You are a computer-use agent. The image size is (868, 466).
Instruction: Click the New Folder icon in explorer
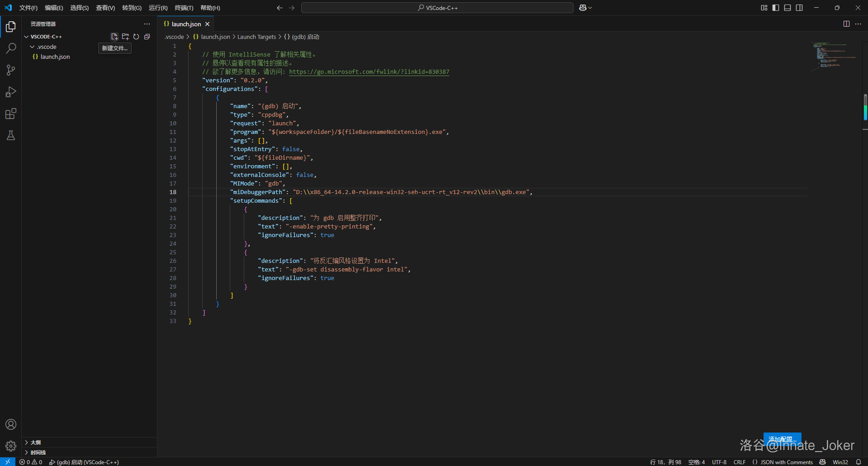point(125,37)
